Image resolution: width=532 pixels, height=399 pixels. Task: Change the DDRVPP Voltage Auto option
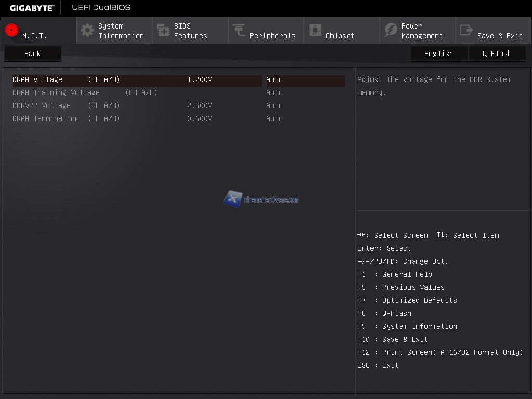274,106
